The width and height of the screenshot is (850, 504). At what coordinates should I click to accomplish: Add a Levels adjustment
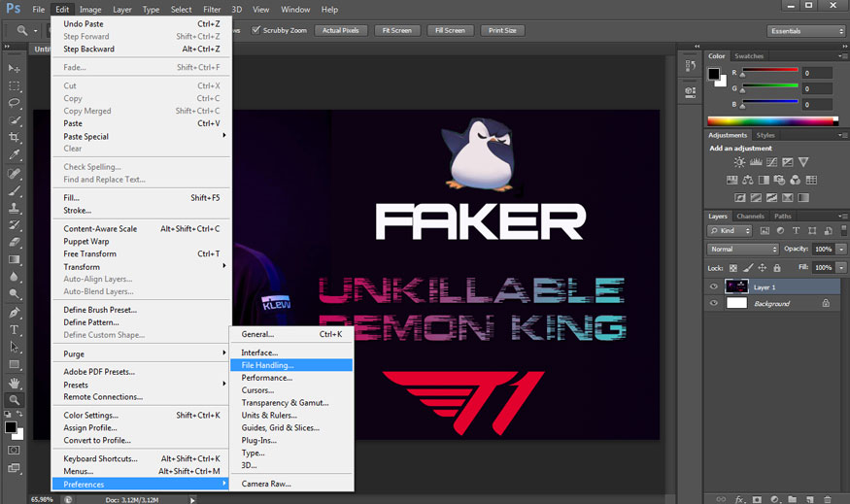(x=756, y=162)
